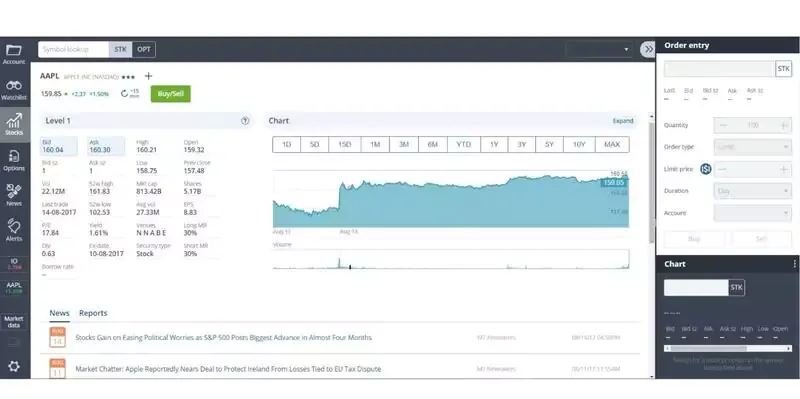The image size is (800, 399).
Task: Switch to the Reports tab
Action: tap(93, 313)
